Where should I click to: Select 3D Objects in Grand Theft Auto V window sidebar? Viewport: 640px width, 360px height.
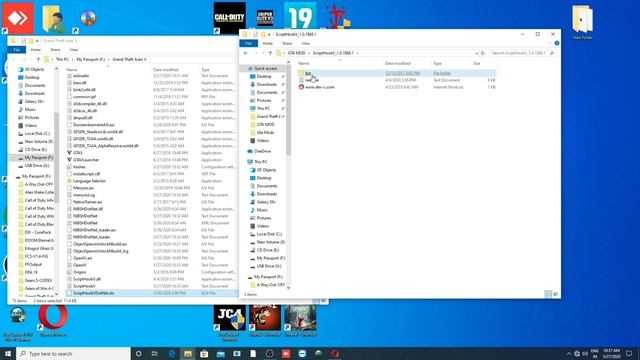(x=34, y=69)
